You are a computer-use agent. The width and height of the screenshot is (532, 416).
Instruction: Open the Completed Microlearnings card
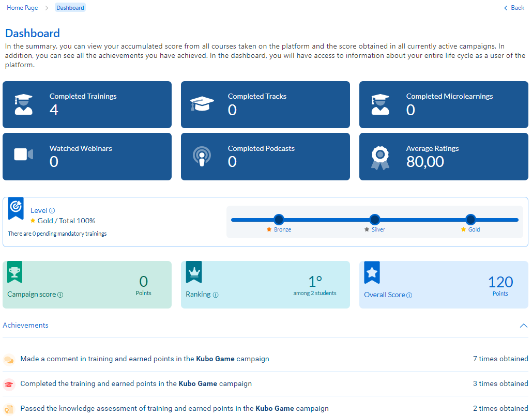coord(444,104)
